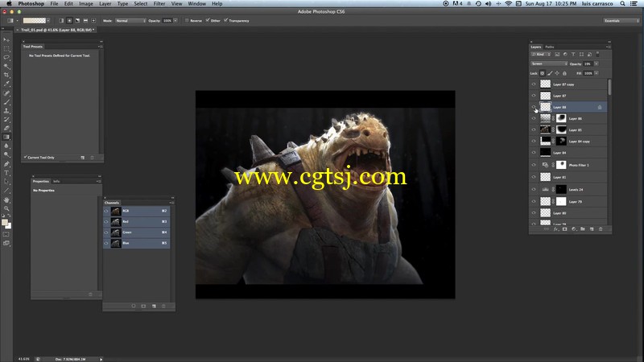Select the Rectangular Marquee tool
This screenshot has height=362, width=644.
pyautogui.click(x=6, y=49)
